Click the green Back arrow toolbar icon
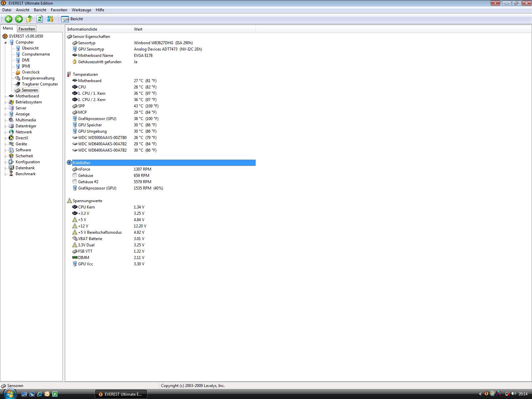This screenshot has height=399, width=532. 9,19
